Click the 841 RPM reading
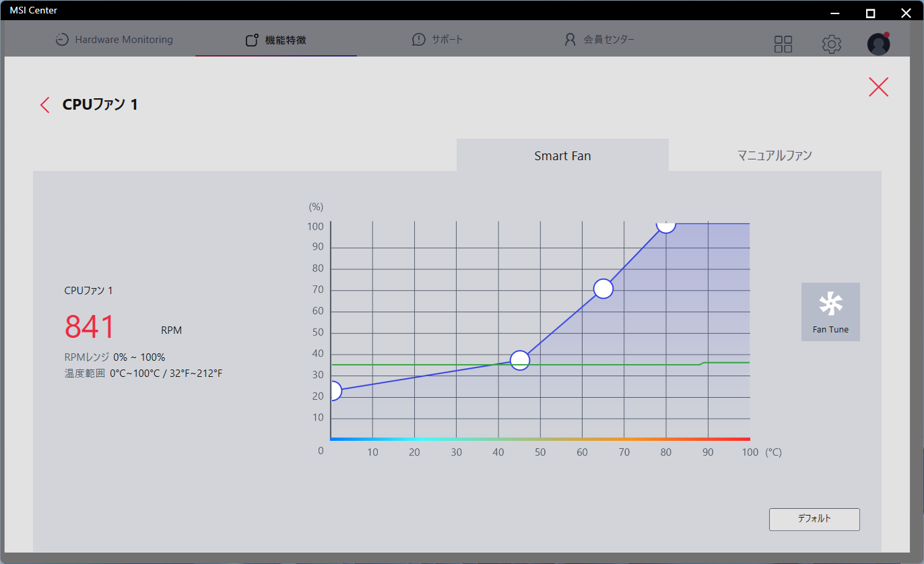Image resolution: width=924 pixels, height=564 pixels. point(90,328)
